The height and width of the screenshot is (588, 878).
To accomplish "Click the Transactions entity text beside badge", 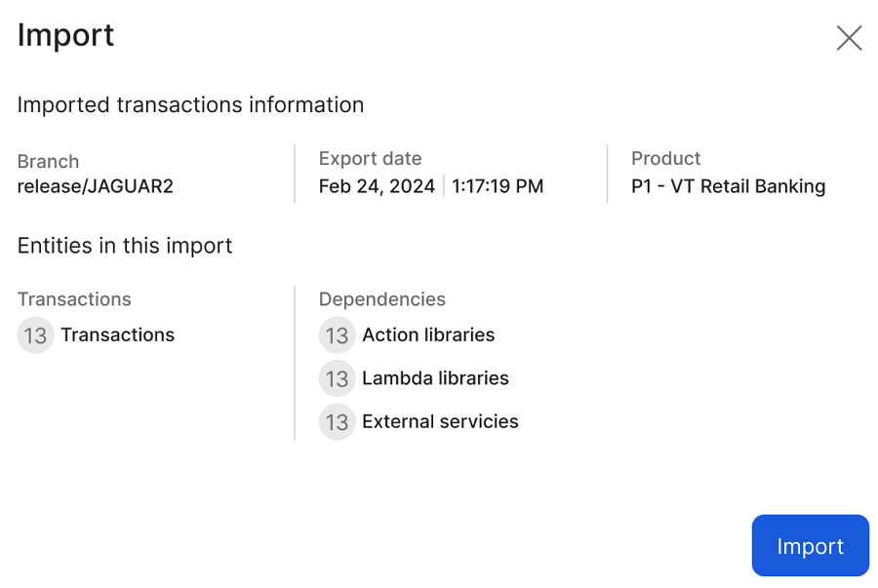I will coord(117,335).
